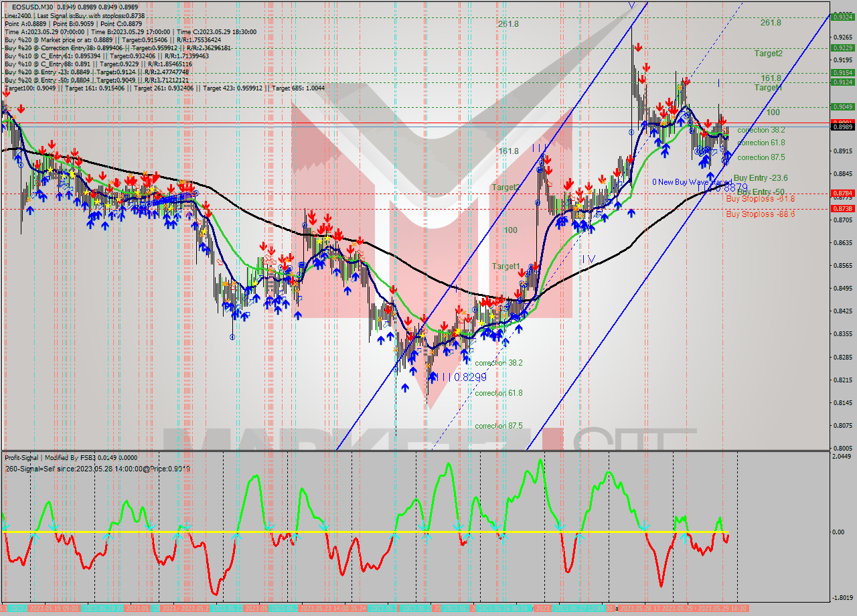
Task: Click the 'New Buy Wave started' annotation
Action: click(690, 181)
